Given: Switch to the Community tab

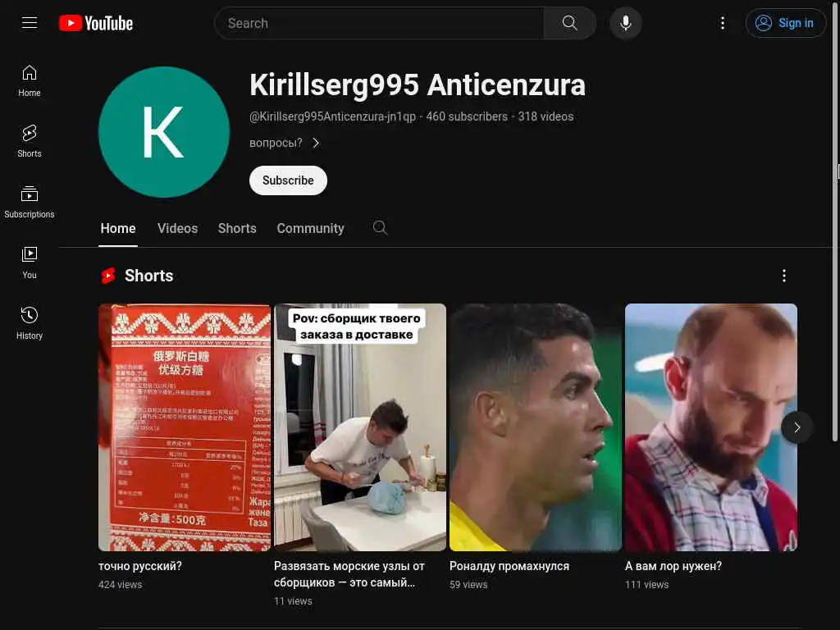Looking at the screenshot, I should click(x=310, y=229).
